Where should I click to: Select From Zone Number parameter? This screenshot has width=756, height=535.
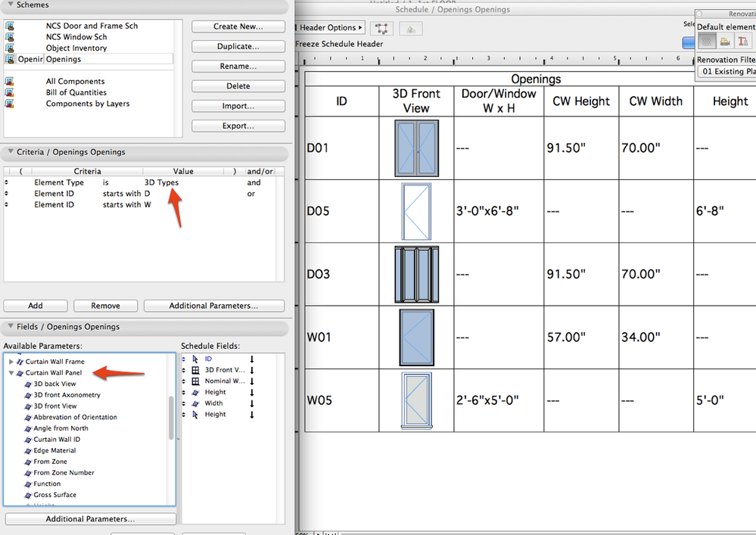tap(64, 473)
